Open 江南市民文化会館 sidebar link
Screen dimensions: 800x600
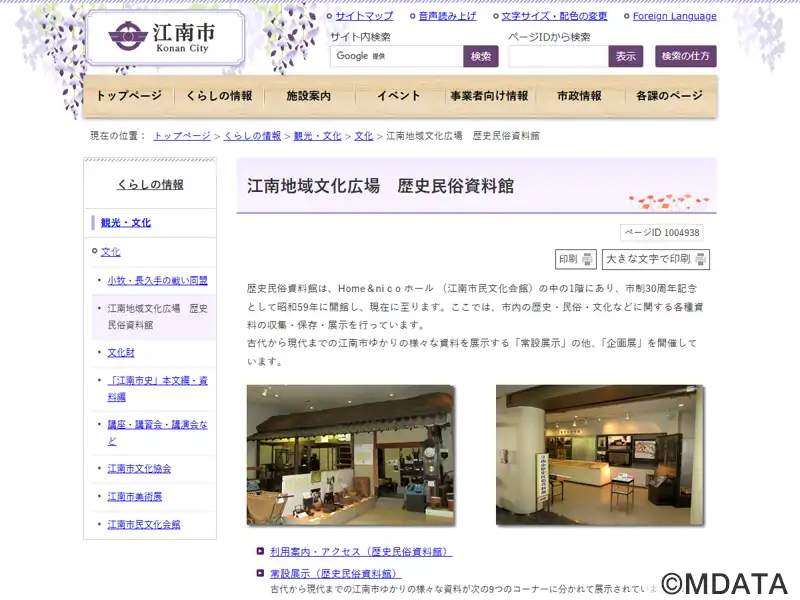[144, 524]
